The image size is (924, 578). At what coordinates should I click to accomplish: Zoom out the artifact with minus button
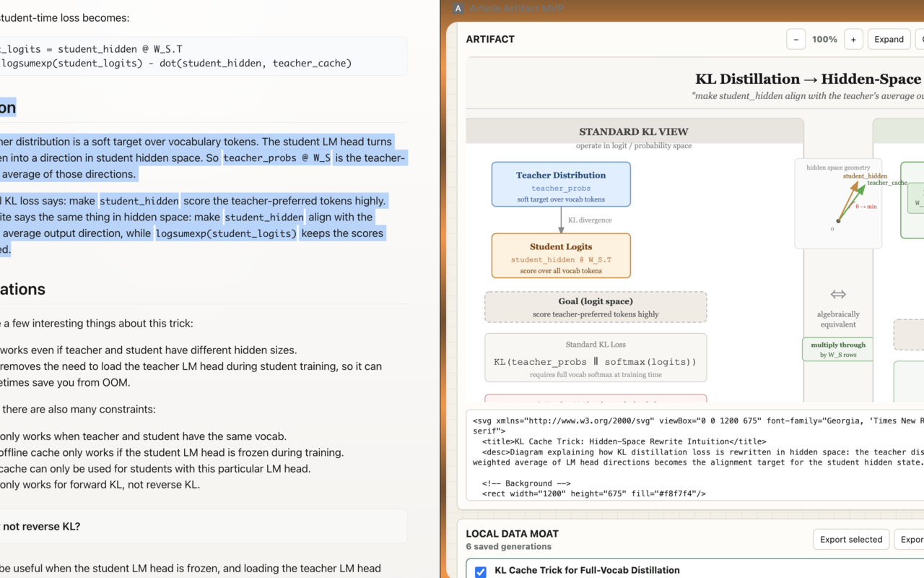pyautogui.click(x=796, y=39)
